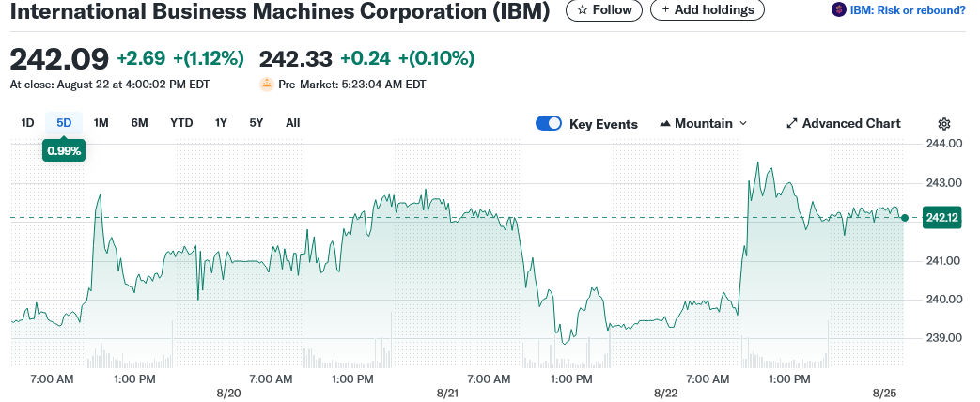Click the +(0.10%) pre-market percent change
The width and height of the screenshot is (980, 402).
[x=436, y=59]
